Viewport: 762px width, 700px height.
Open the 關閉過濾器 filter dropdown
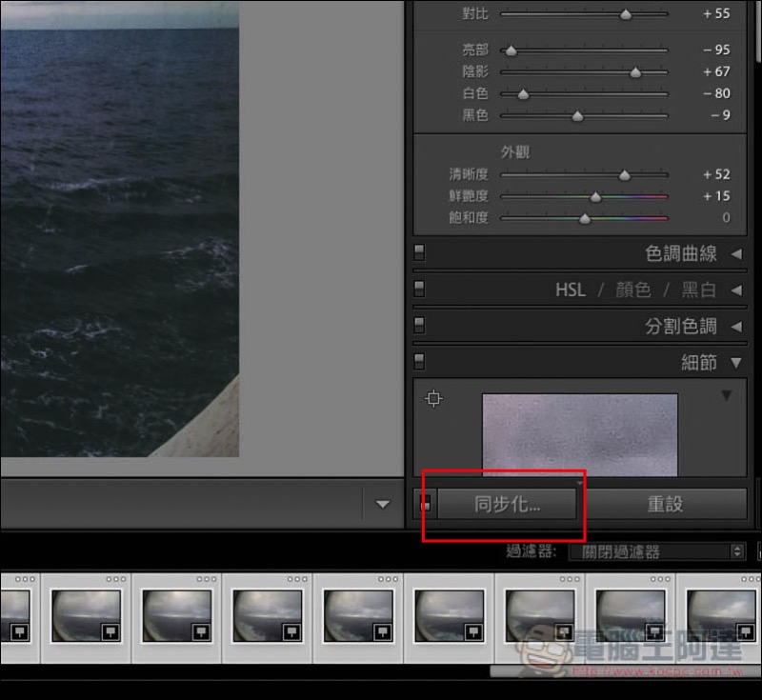[656, 551]
